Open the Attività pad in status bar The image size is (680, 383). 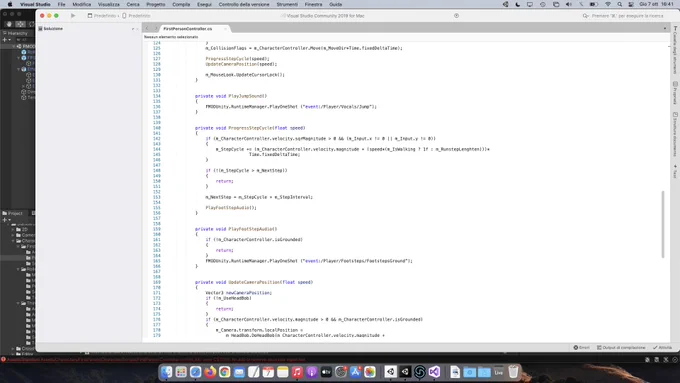662,347
